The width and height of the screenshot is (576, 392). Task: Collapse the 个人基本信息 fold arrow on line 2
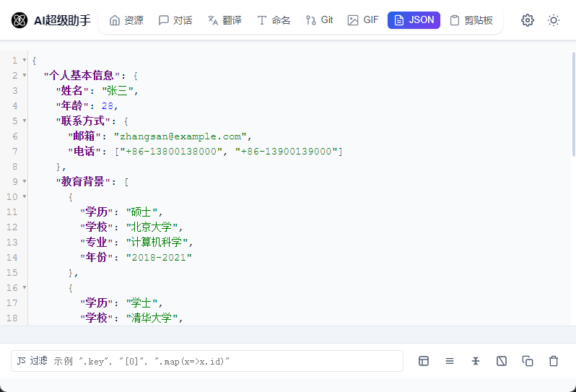(x=25, y=75)
